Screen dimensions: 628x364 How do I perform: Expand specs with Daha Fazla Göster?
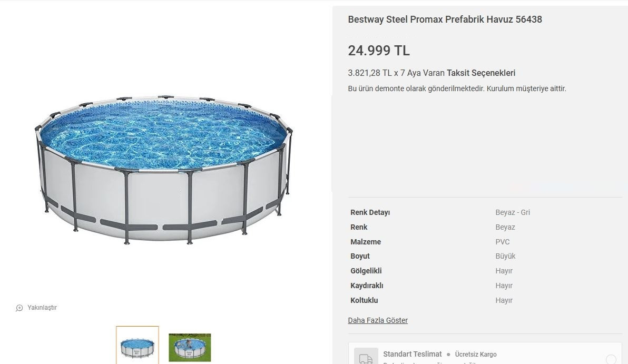point(378,320)
